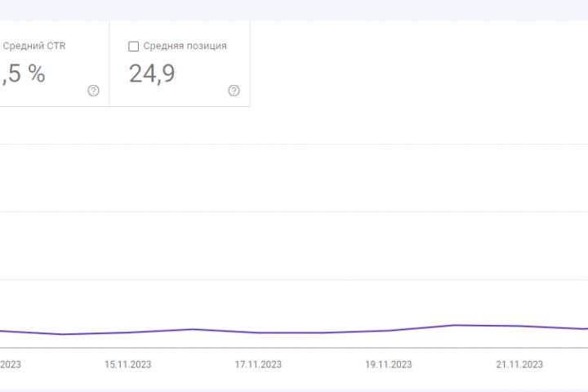
Task: Open help icon in Средняя позиция card
Action: click(234, 91)
